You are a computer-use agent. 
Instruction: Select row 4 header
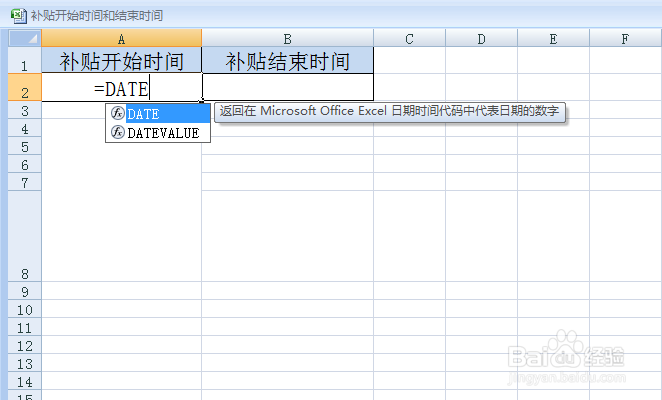click(x=25, y=128)
